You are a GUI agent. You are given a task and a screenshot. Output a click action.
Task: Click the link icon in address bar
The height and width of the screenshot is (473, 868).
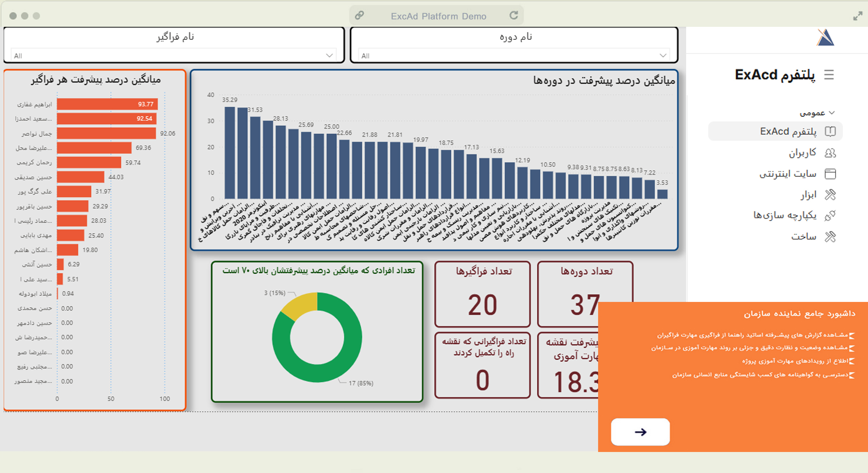(x=359, y=16)
